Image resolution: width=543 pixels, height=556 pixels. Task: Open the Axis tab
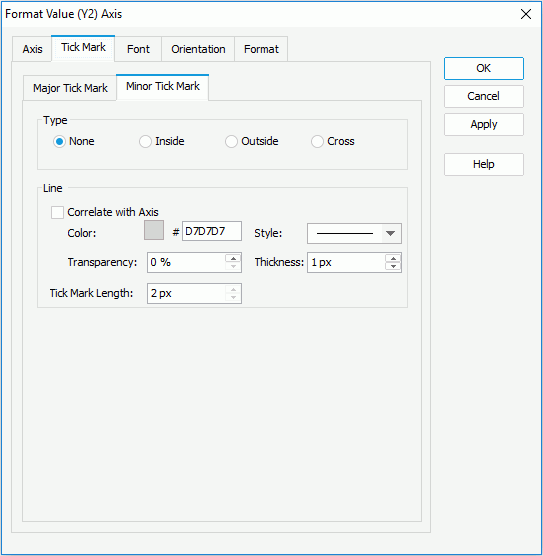tap(32, 49)
